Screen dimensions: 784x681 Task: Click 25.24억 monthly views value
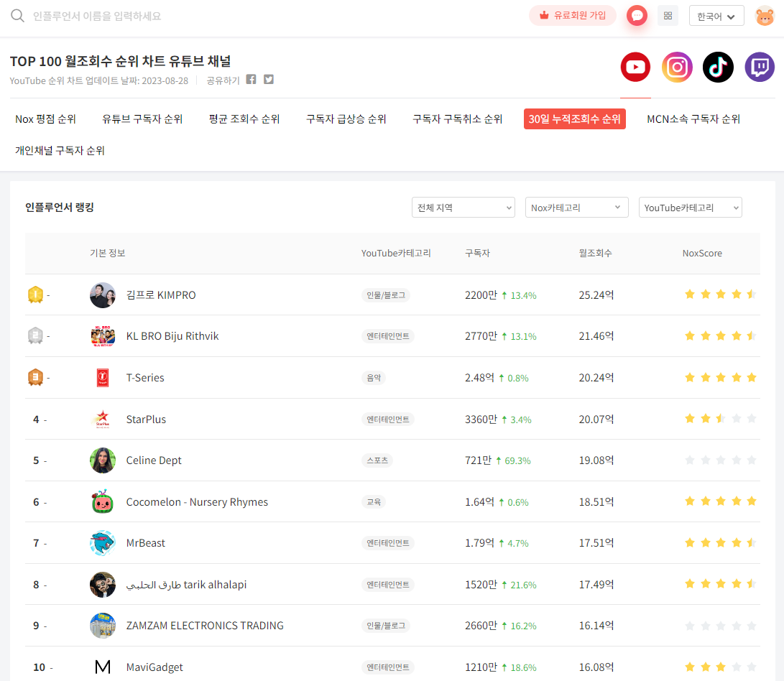pos(596,295)
